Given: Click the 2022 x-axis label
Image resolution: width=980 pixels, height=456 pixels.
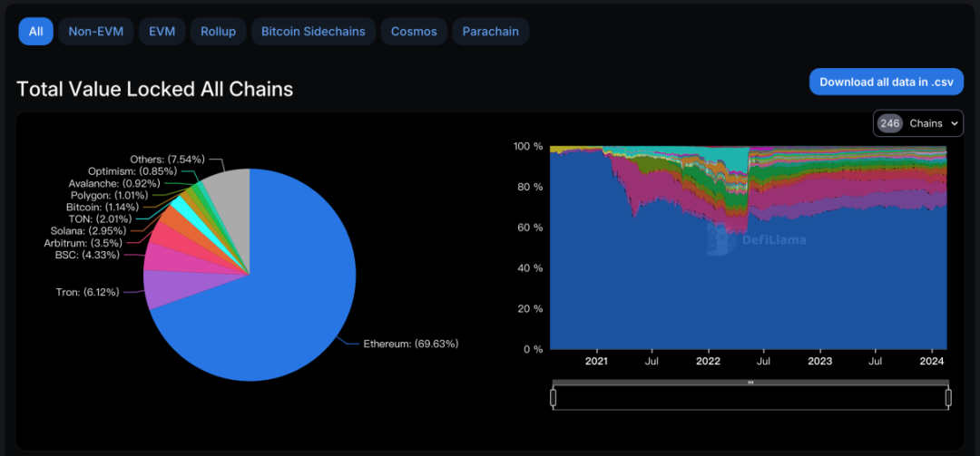Looking at the screenshot, I should (x=708, y=361).
